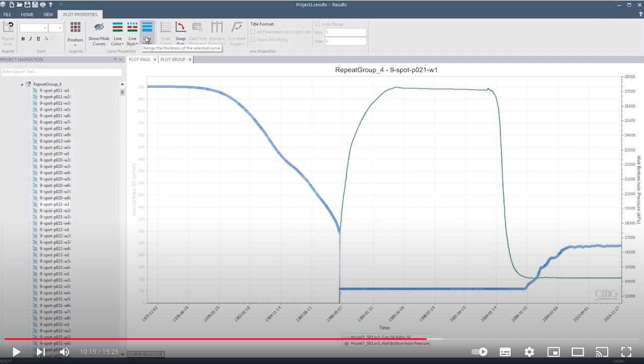Toggle bold font formatting
This screenshot has width=644, height=364.
coord(23,39)
